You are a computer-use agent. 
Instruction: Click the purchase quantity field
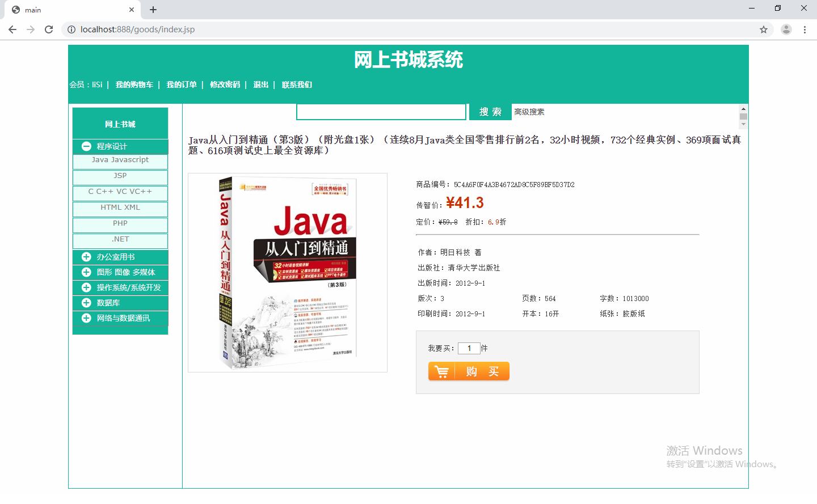pyautogui.click(x=469, y=348)
